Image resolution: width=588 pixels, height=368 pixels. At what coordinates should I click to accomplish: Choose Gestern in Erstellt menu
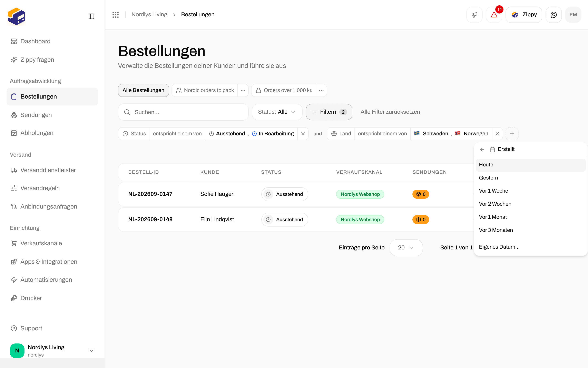click(x=531, y=178)
